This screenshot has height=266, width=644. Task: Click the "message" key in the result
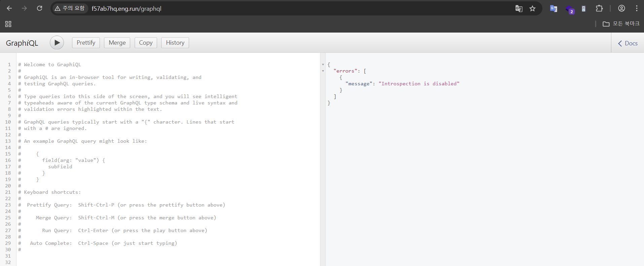(359, 84)
